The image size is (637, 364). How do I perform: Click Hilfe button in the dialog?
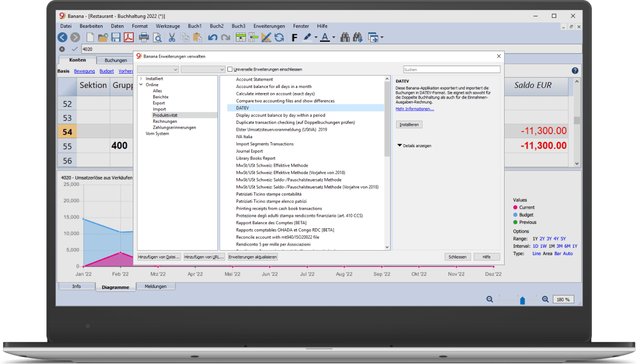coord(486,257)
